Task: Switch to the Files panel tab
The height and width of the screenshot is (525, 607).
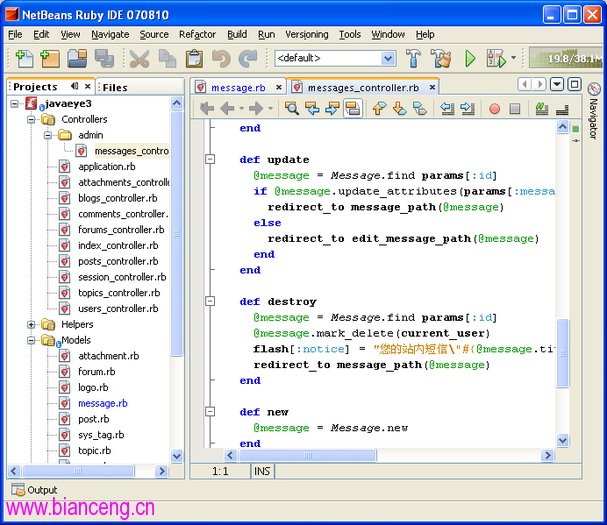Action: click(115, 88)
